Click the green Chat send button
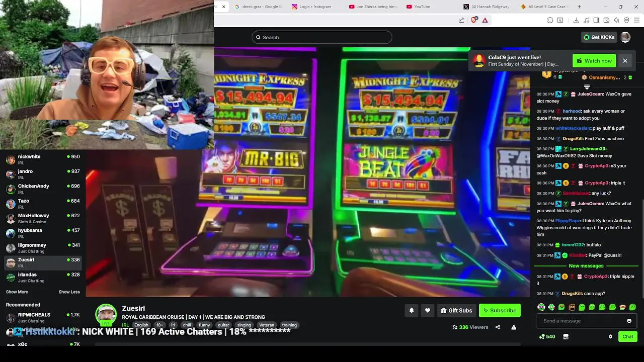Image resolution: width=644 pixels, height=362 pixels. (x=628, y=337)
